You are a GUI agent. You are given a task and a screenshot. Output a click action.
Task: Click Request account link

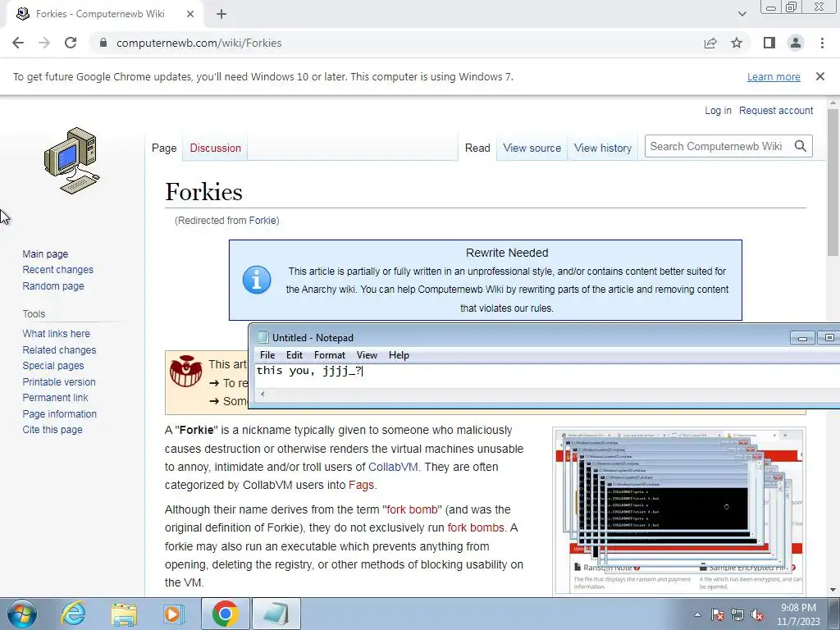pos(776,111)
